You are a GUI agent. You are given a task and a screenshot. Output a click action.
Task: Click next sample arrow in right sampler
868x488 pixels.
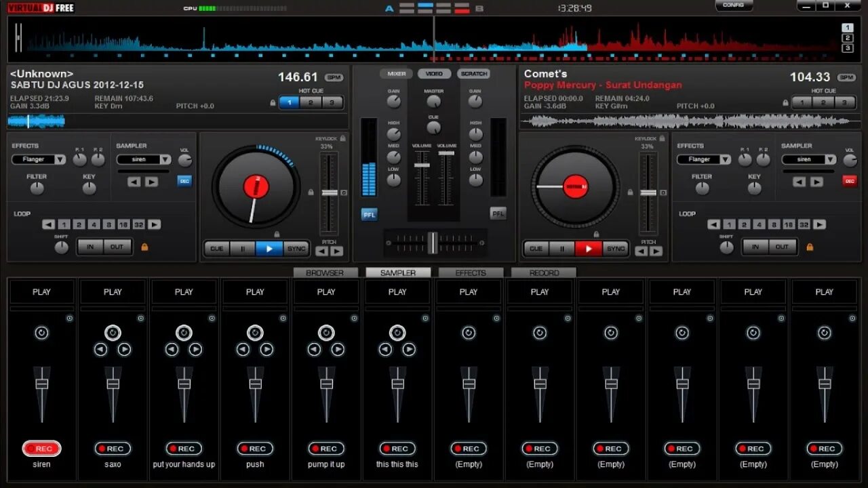click(x=816, y=182)
